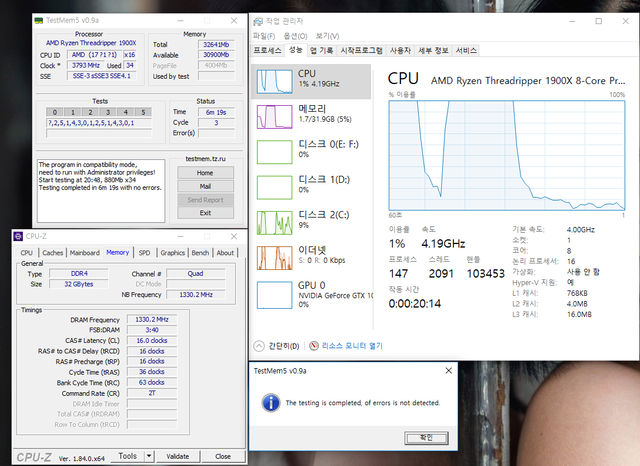Click test slot 3 in TestMem5
Image resolution: width=640 pixels, height=466 pixels.
point(108,112)
